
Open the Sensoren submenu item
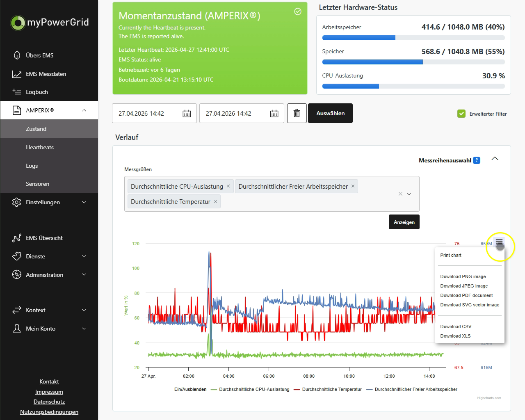tap(49, 184)
